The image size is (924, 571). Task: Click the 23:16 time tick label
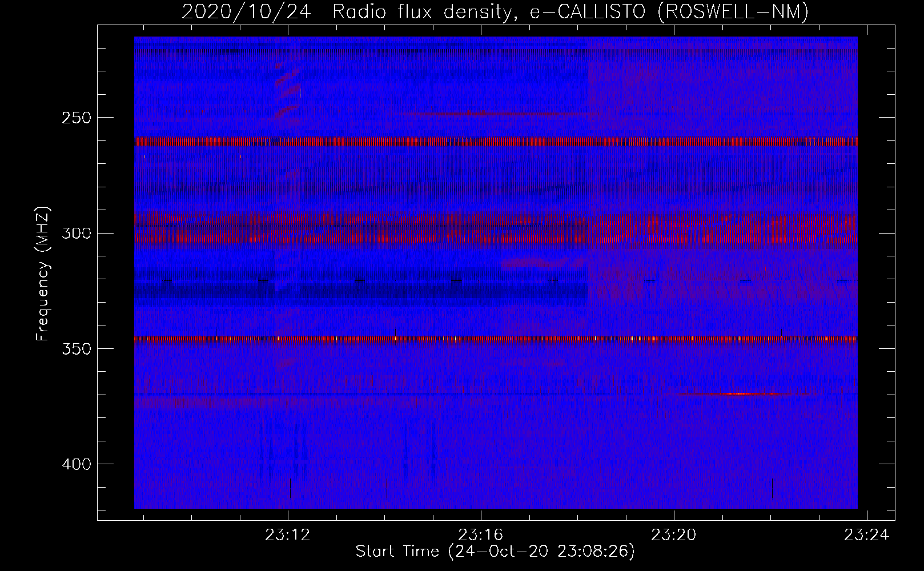point(481,535)
